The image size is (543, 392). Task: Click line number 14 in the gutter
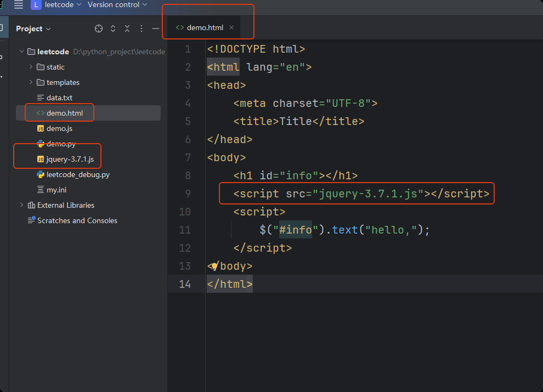coord(185,285)
